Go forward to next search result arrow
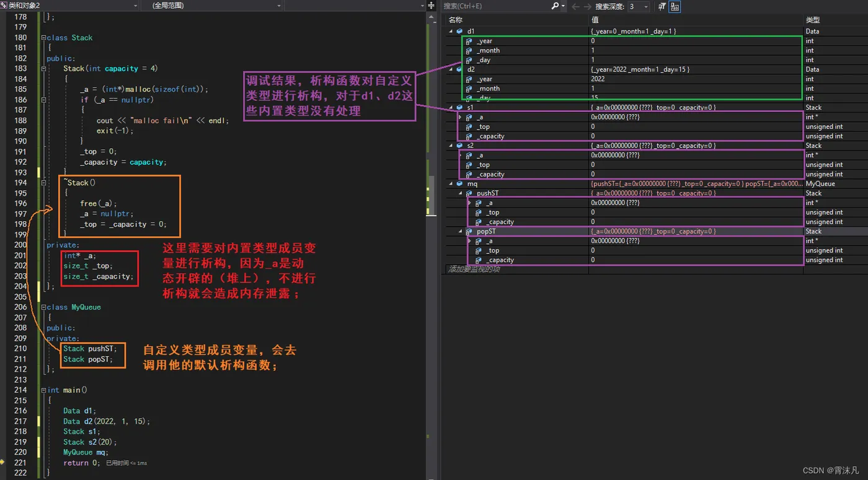This screenshot has width=868, height=480. click(587, 6)
